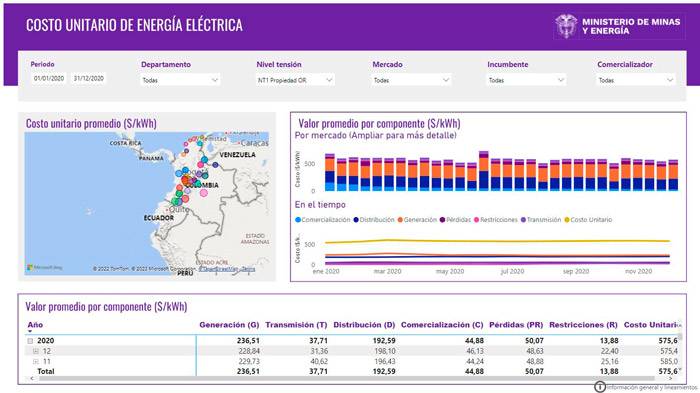700x393 pixels.
Task: Click the information icon near Información general
Action: click(600, 387)
